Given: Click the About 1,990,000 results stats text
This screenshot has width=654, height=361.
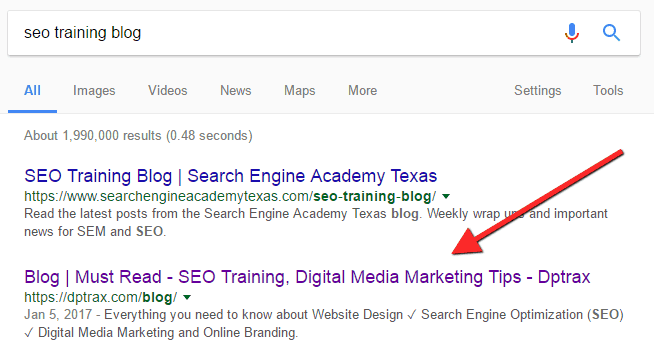Looking at the screenshot, I should pos(138,135).
